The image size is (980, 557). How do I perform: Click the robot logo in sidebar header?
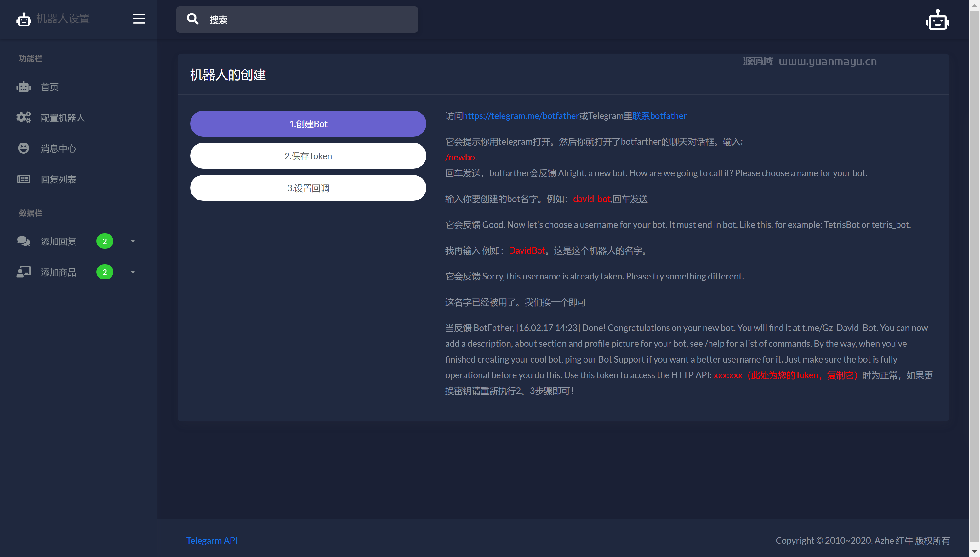24,19
